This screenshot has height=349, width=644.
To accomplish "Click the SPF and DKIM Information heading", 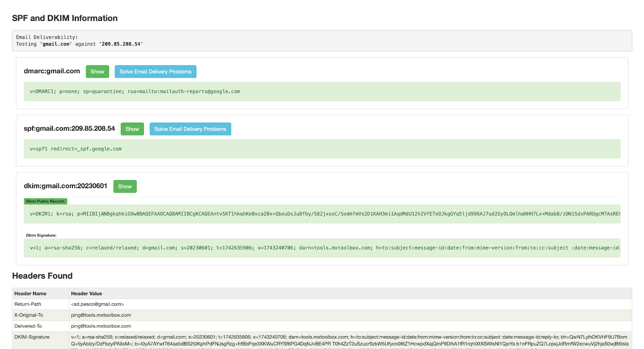I will click(x=65, y=18).
